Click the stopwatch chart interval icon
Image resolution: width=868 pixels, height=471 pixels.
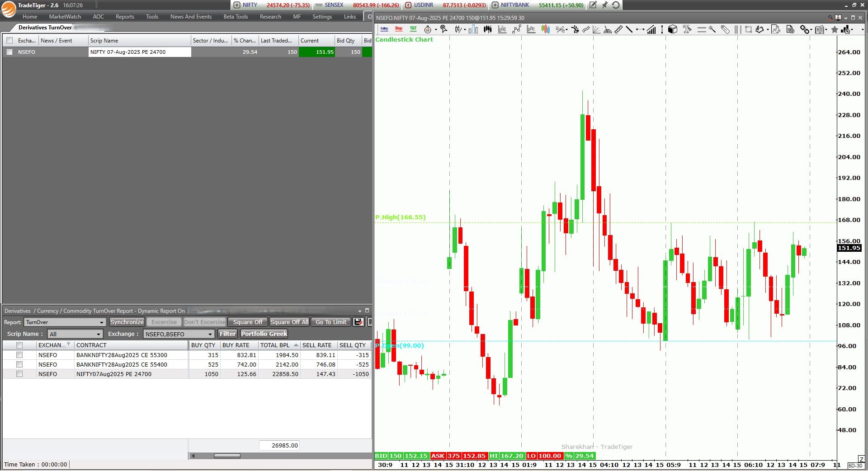coord(428,29)
